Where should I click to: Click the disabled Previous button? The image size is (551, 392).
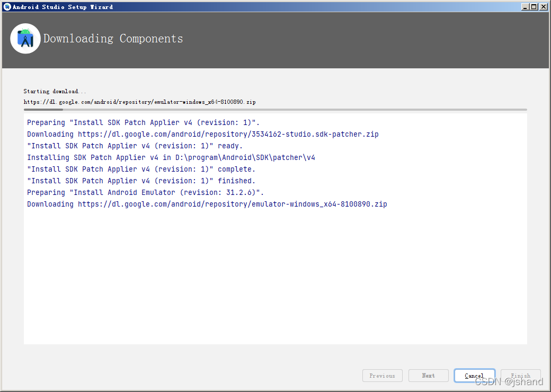pyautogui.click(x=383, y=376)
